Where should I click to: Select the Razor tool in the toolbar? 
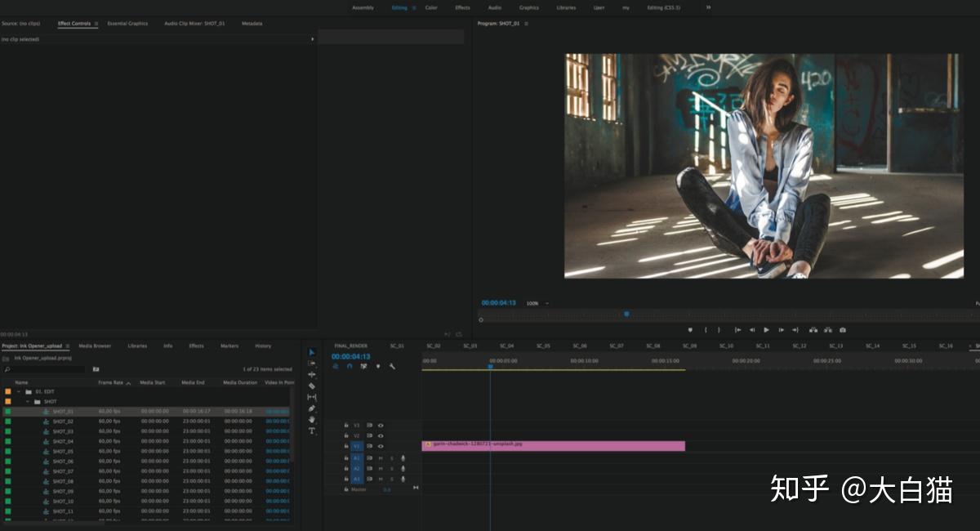[x=312, y=386]
